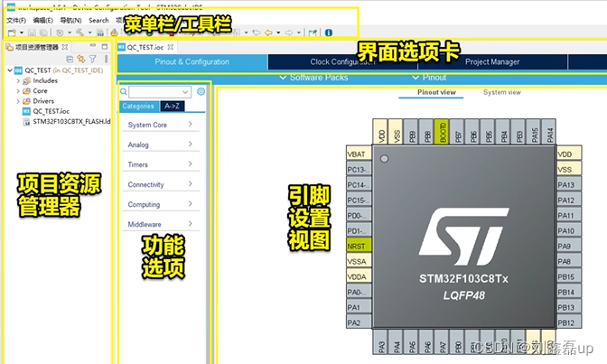Switch to Project Manager tab

pos(492,62)
